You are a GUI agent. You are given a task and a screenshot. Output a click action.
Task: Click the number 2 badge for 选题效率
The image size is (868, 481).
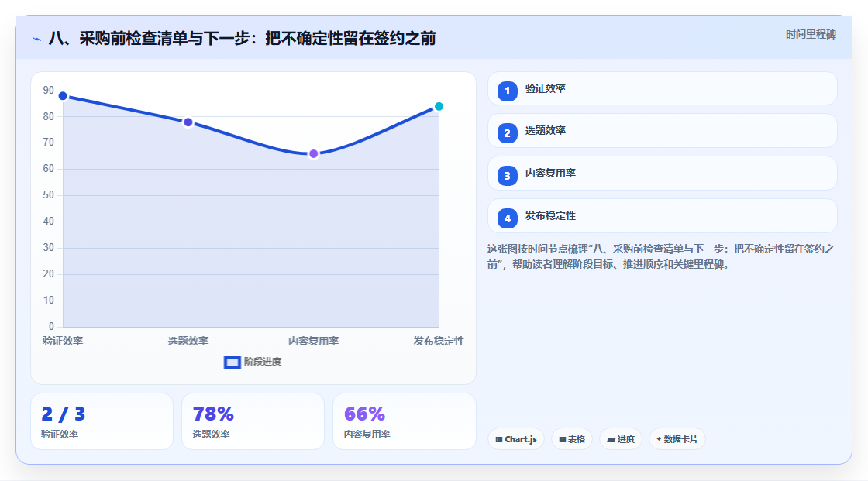tap(507, 133)
